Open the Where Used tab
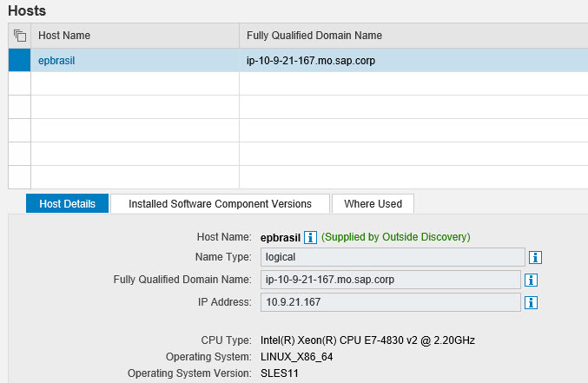 373,204
